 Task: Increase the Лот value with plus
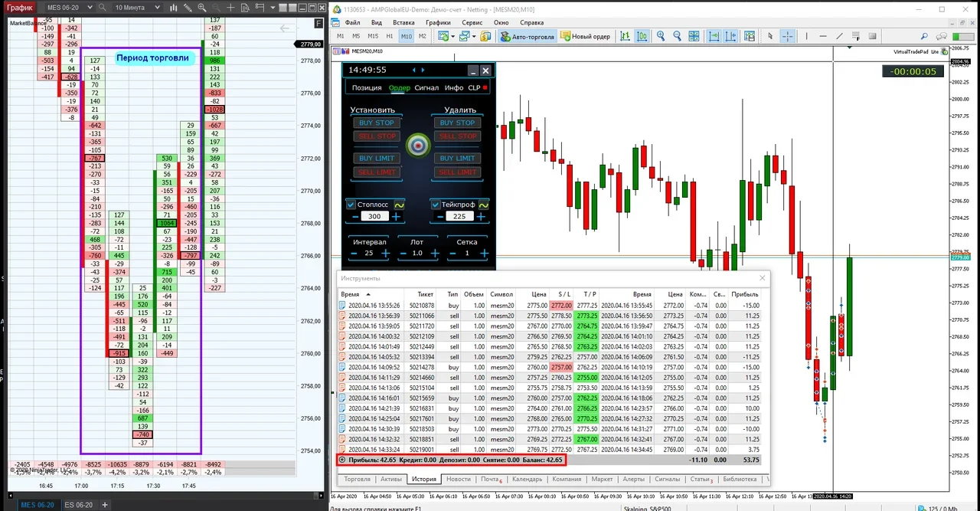click(x=435, y=254)
